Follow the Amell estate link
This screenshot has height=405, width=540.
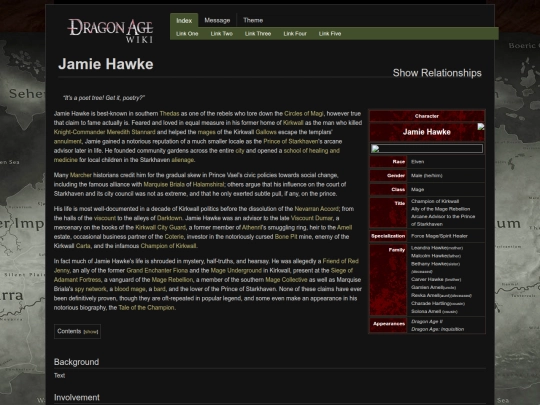[x=344, y=227]
